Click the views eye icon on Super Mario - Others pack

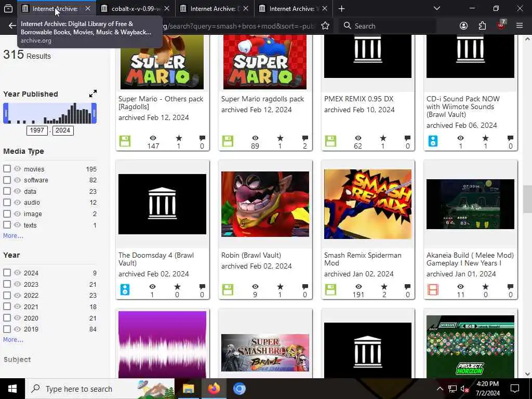153,138
